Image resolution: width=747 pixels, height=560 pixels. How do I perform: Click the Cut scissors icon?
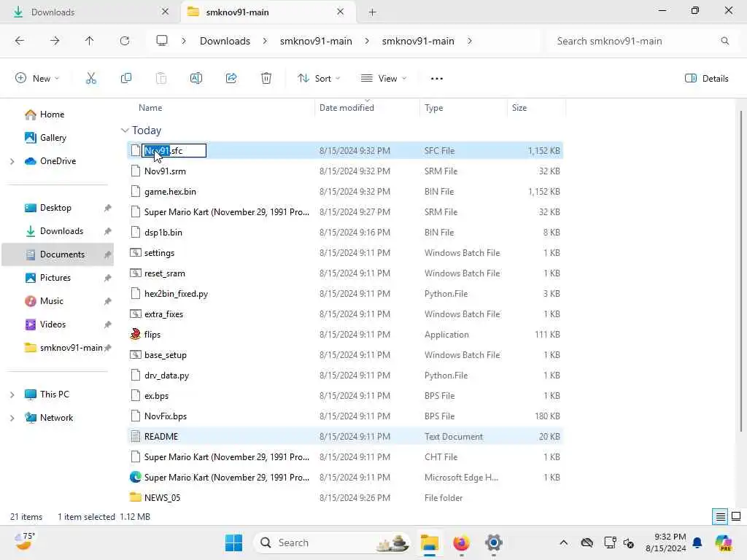[91, 79]
